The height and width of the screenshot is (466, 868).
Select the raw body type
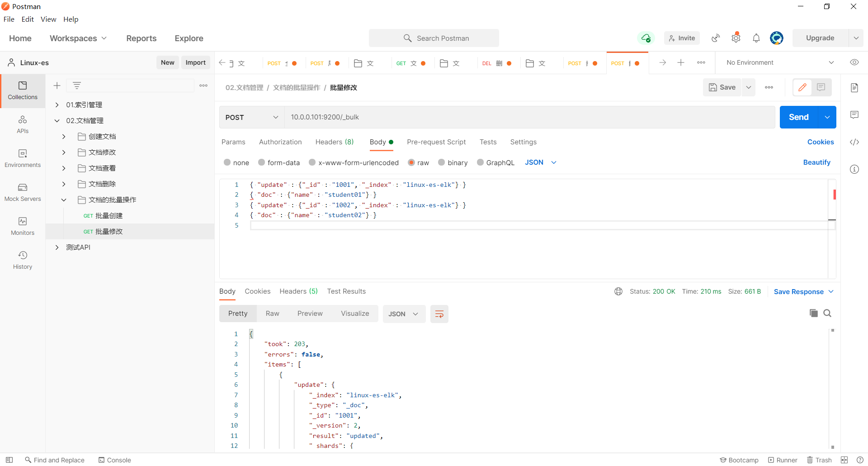click(x=411, y=162)
